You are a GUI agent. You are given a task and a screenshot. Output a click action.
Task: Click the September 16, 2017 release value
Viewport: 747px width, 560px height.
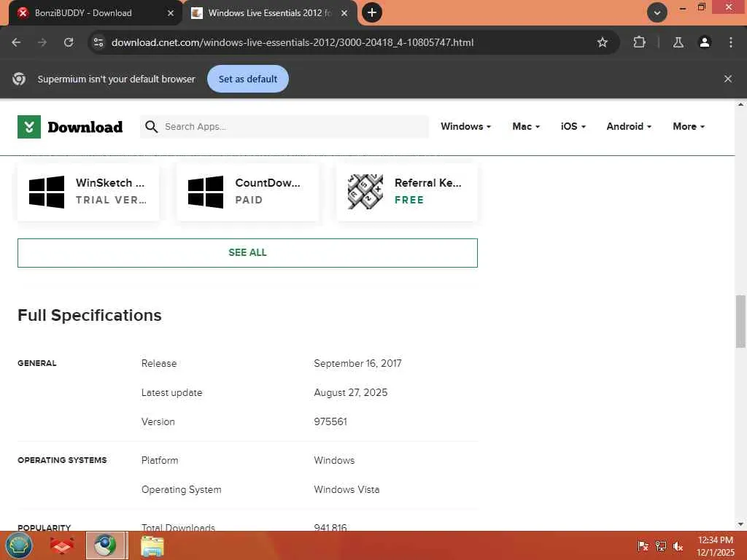tap(357, 363)
